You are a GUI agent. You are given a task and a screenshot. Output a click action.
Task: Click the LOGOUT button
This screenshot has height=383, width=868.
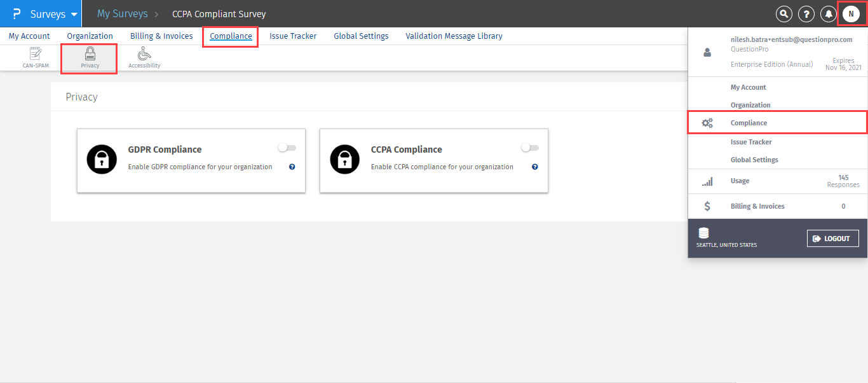(832, 239)
